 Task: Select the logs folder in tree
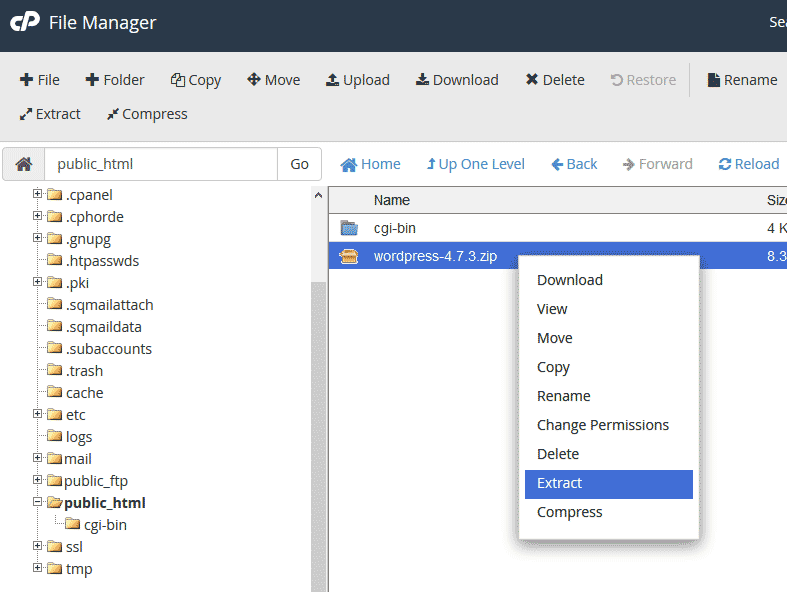pos(79,437)
